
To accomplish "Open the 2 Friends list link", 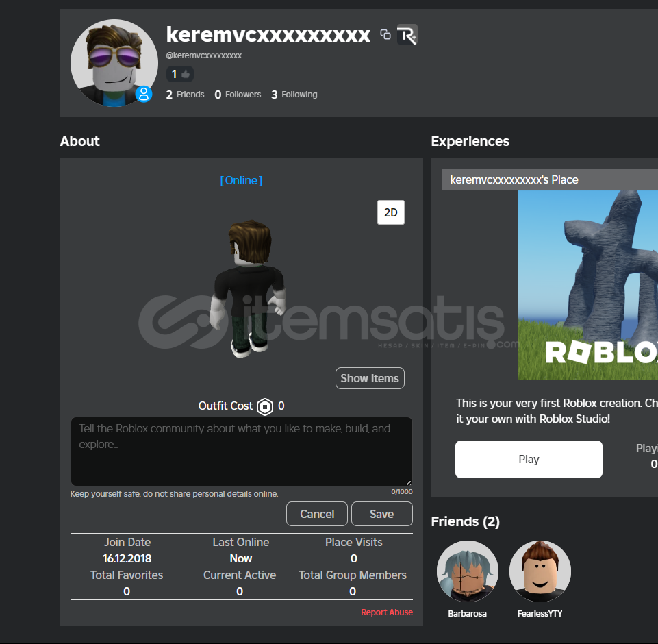I will coord(185,95).
